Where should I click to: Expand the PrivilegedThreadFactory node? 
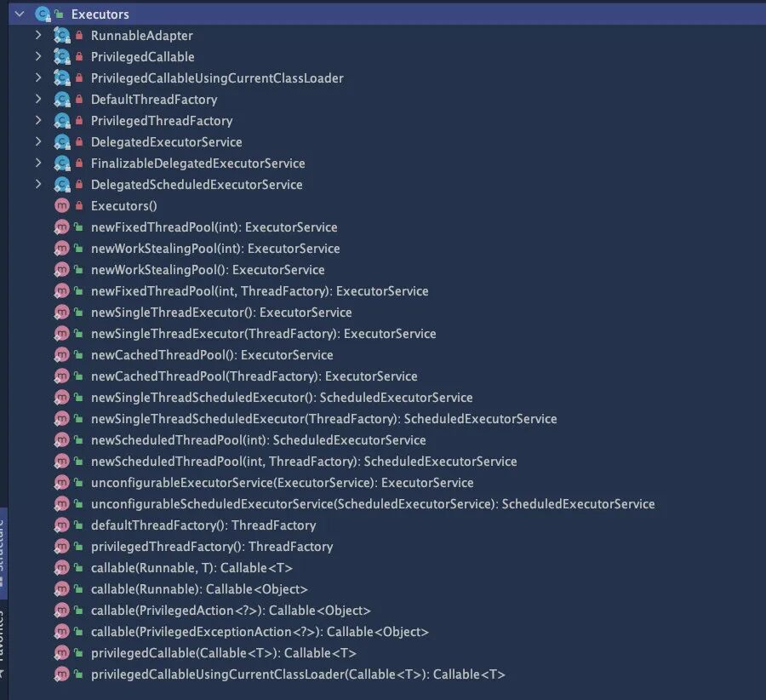point(38,121)
